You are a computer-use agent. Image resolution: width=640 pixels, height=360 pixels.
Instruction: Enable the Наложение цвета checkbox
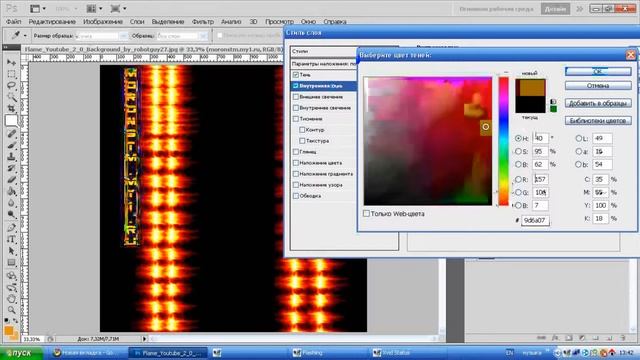(296, 163)
